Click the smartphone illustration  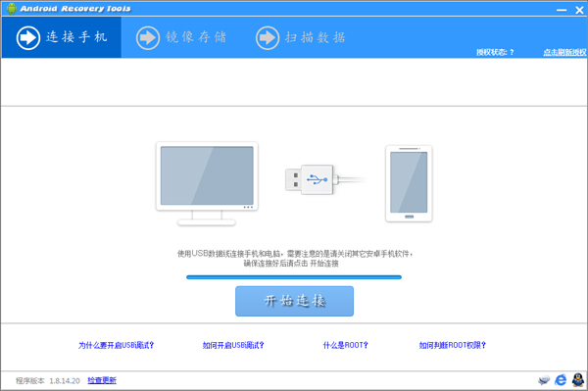pos(409,183)
